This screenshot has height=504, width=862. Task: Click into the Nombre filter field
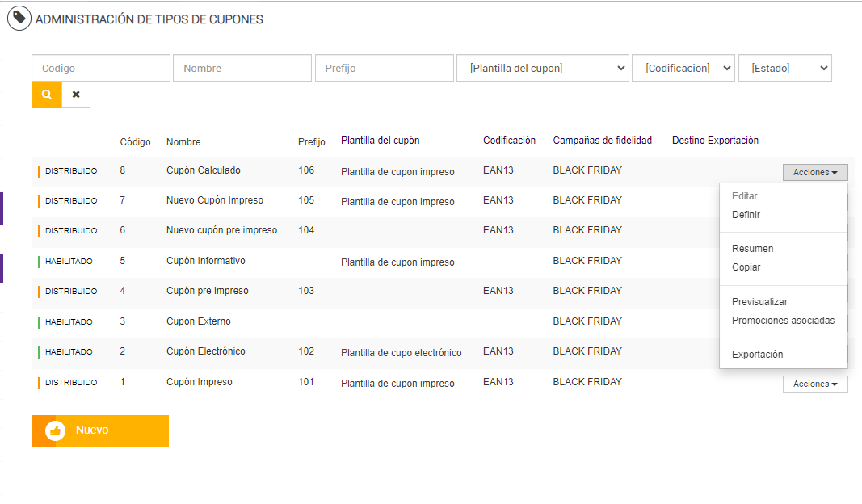coord(242,69)
